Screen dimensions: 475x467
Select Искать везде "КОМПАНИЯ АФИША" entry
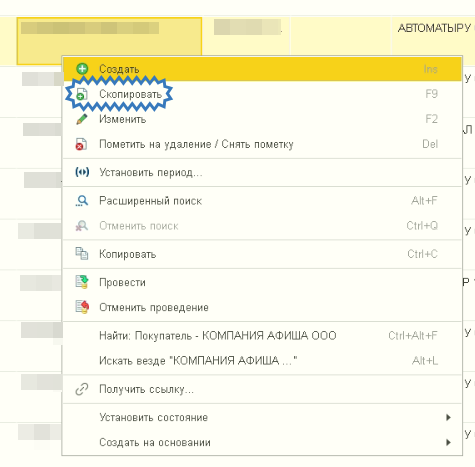coord(262,361)
